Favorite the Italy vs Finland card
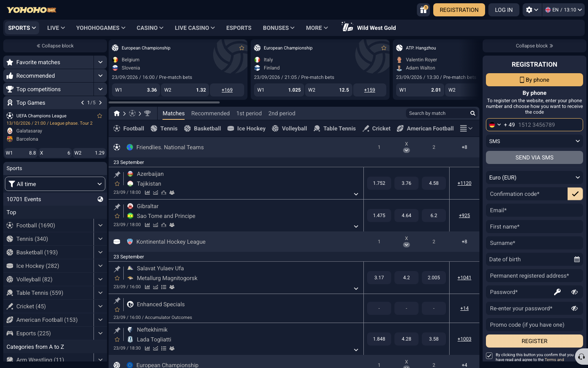The image size is (588, 368). tap(384, 48)
